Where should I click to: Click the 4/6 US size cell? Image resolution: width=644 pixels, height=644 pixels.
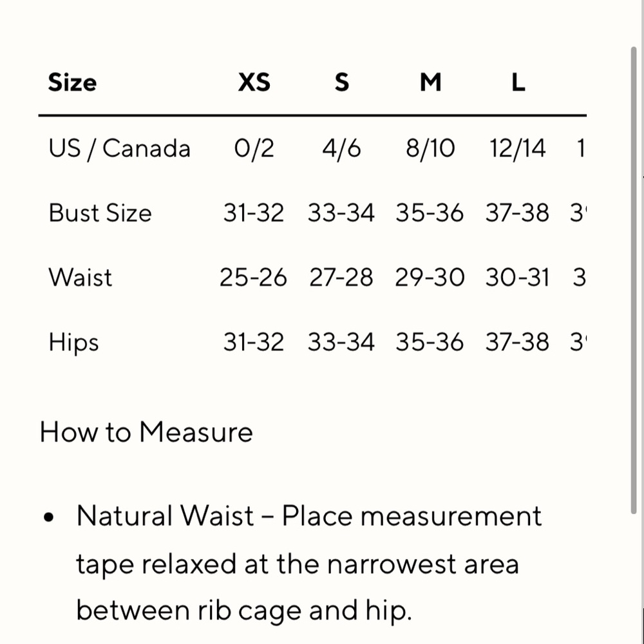tap(341, 149)
